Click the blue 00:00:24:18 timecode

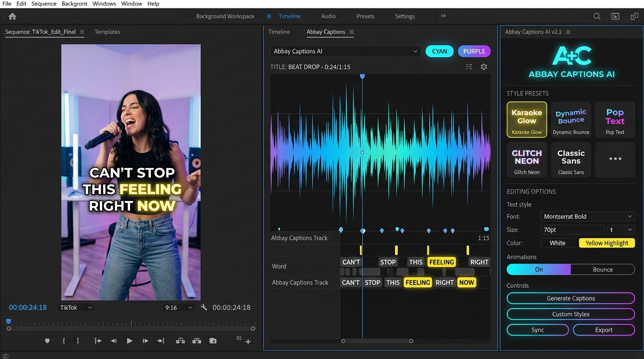pos(28,308)
